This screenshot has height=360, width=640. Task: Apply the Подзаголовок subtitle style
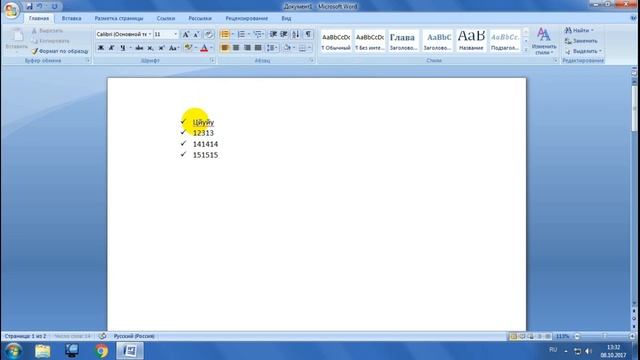[505, 41]
